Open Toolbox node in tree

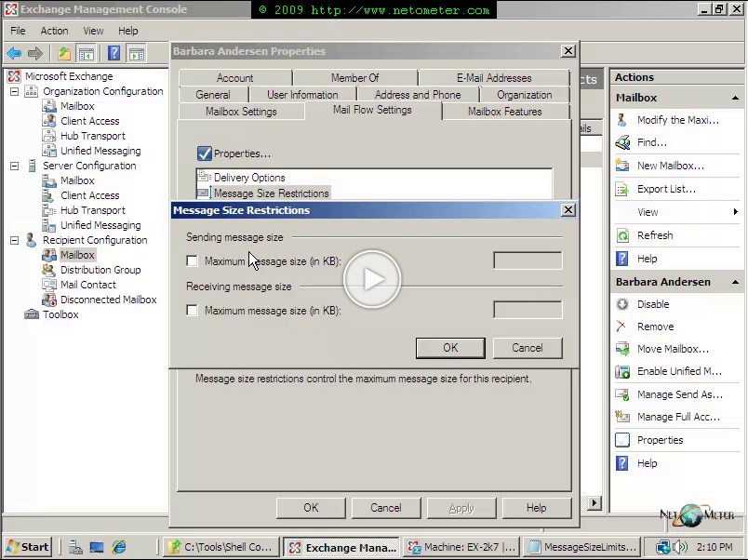(60, 314)
